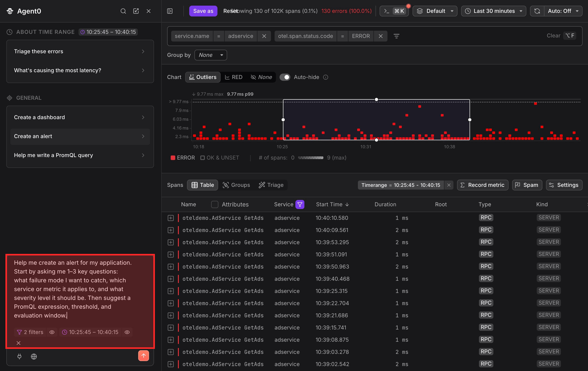Check the Attributes checkbox in table header
The width and height of the screenshot is (588, 371).
[x=215, y=204]
